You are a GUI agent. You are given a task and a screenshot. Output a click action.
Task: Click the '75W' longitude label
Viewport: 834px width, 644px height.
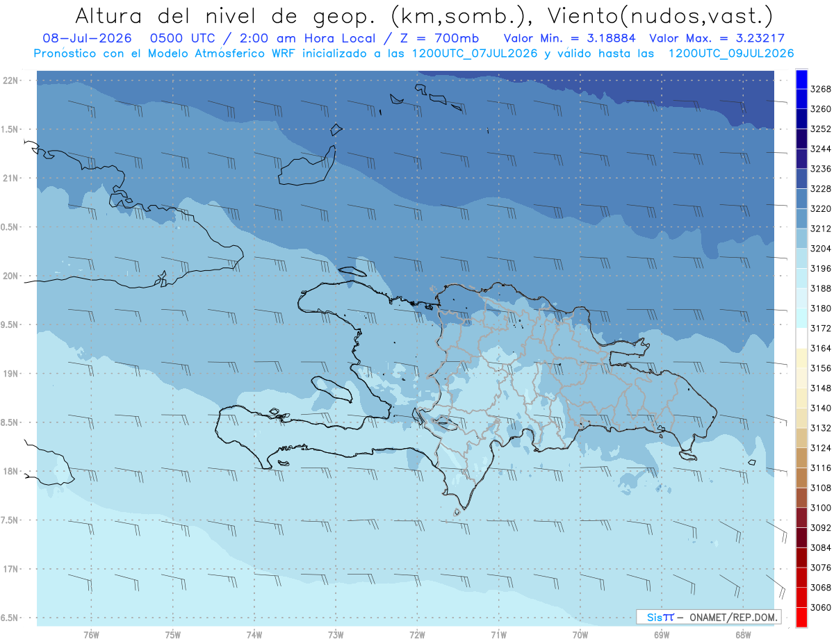(173, 635)
